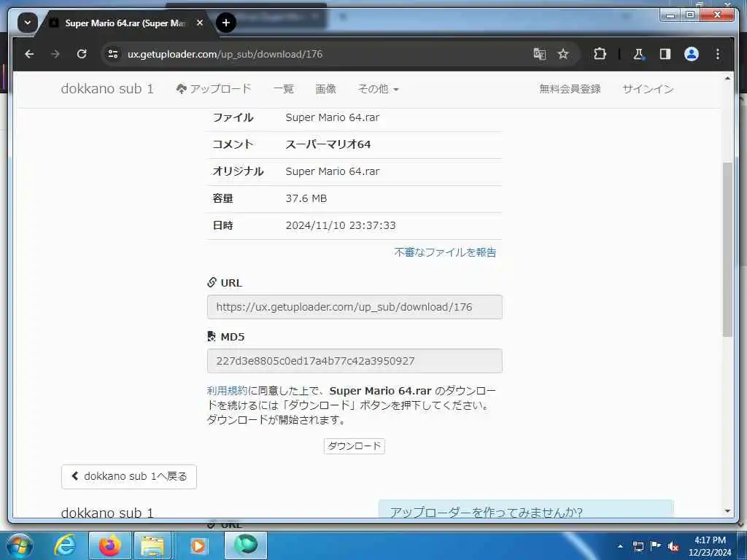Open site information icon in address bar
Viewport: 747px width, 560px height.
click(113, 54)
